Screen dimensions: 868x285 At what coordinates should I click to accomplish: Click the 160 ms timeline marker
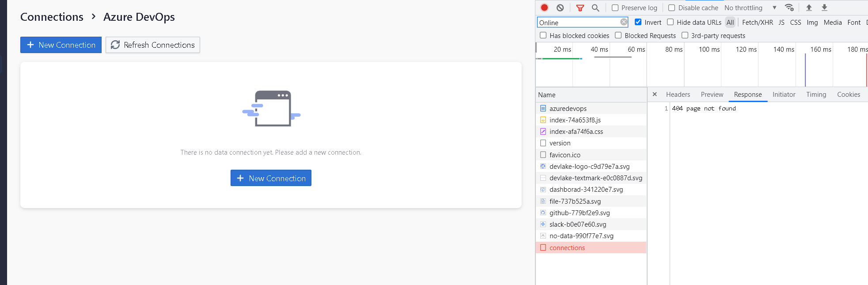tap(820, 49)
